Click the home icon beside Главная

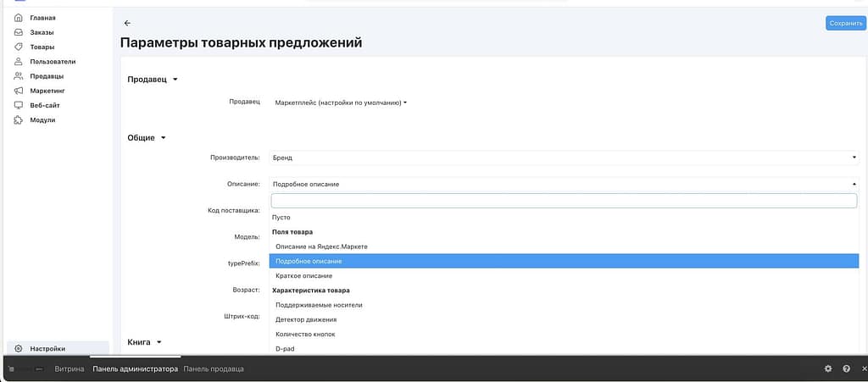19,19
